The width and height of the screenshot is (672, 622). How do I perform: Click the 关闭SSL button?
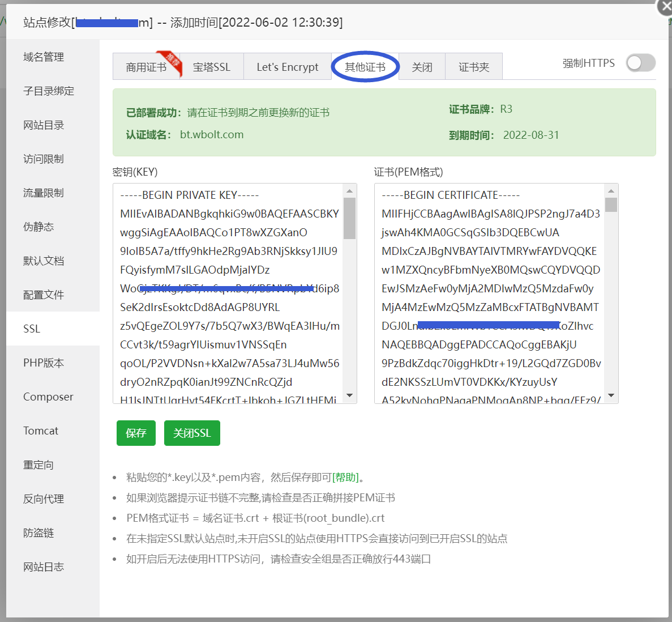[x=192, y=433]
